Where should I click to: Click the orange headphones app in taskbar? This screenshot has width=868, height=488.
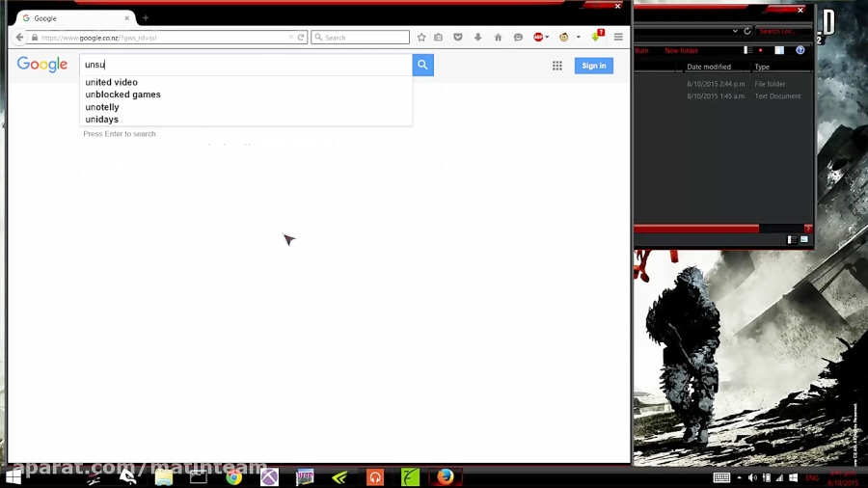(x=375, y=477)
